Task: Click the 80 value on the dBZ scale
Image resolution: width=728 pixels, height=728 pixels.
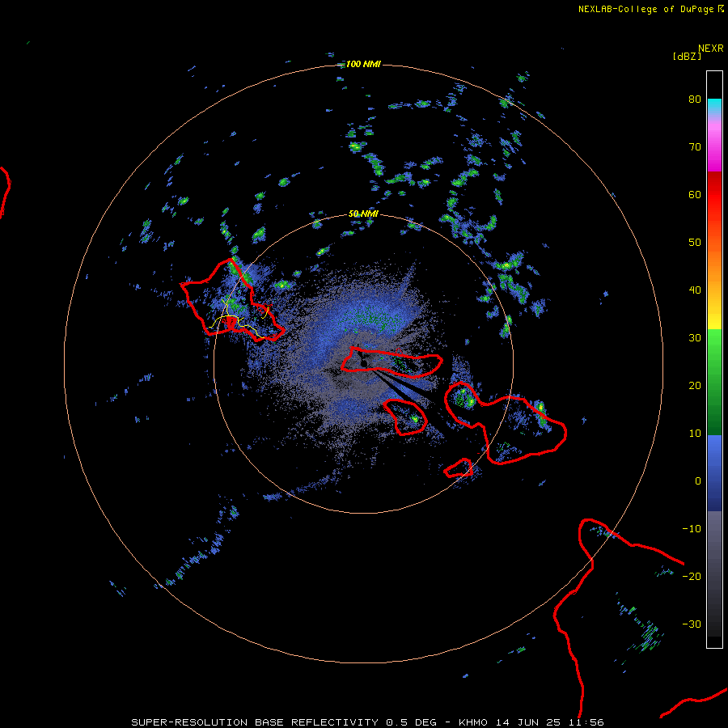Action: tap(695, 99)
